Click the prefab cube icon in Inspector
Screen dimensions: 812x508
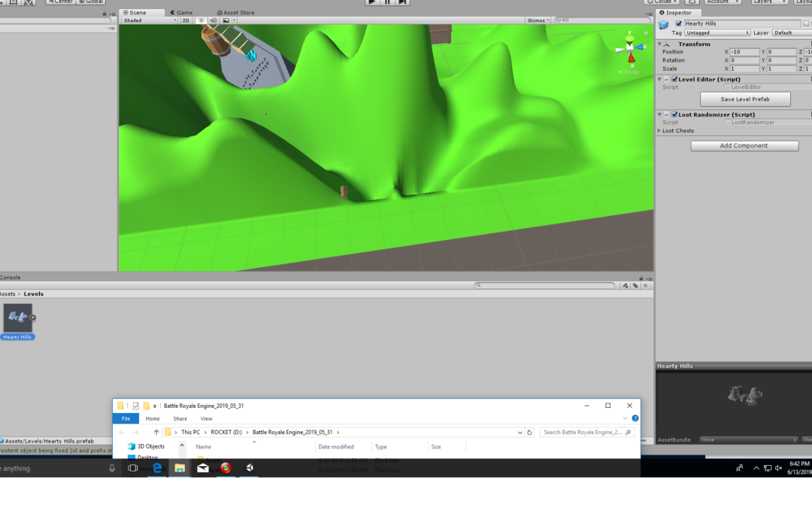tap(663, 24)
